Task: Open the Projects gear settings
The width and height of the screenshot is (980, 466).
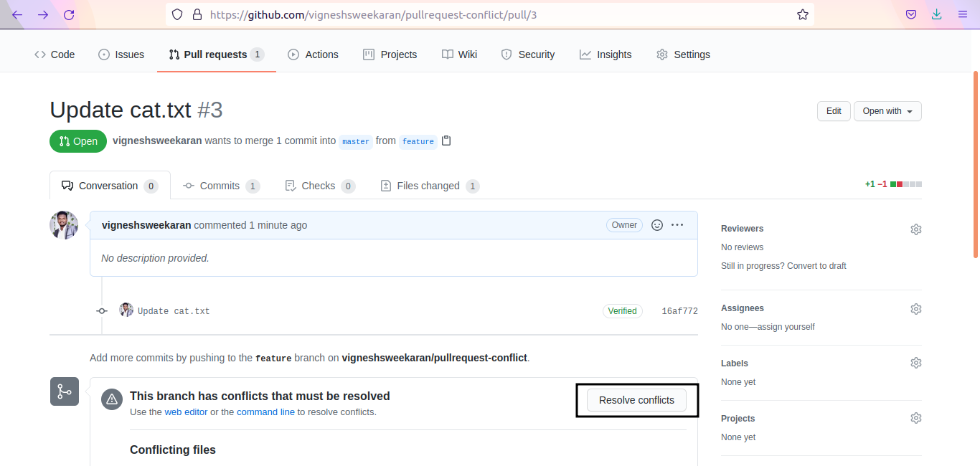Action: point(915,418)
